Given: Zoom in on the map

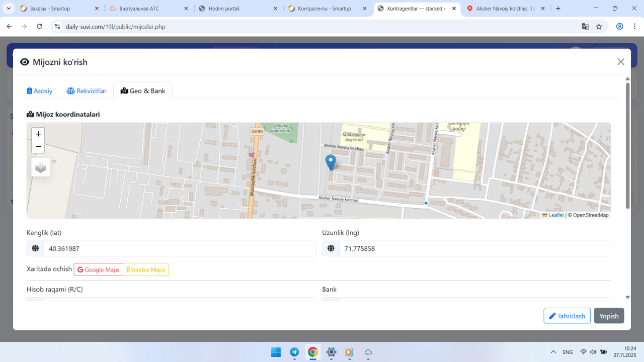Looking at the screenshot, I should coord(38,134).
